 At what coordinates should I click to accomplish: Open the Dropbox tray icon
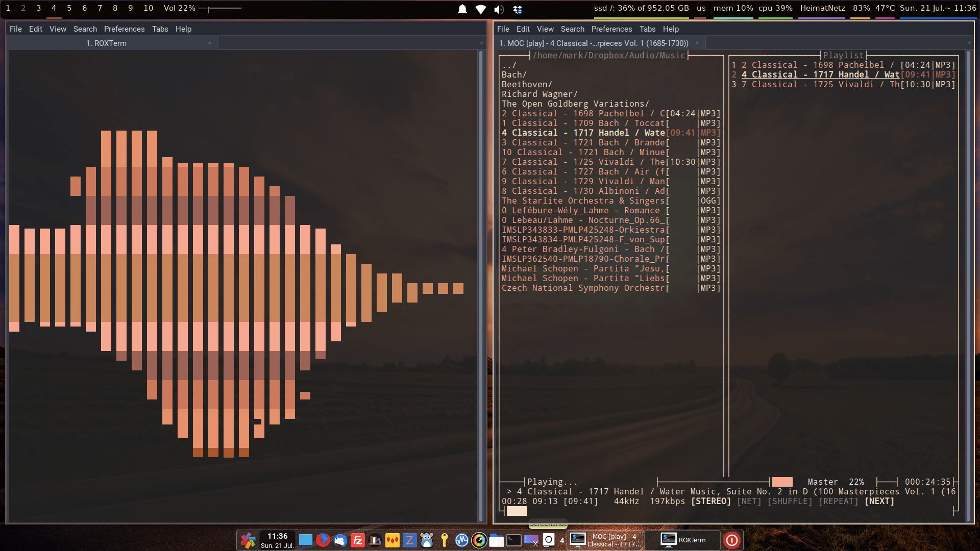[518, 9]
